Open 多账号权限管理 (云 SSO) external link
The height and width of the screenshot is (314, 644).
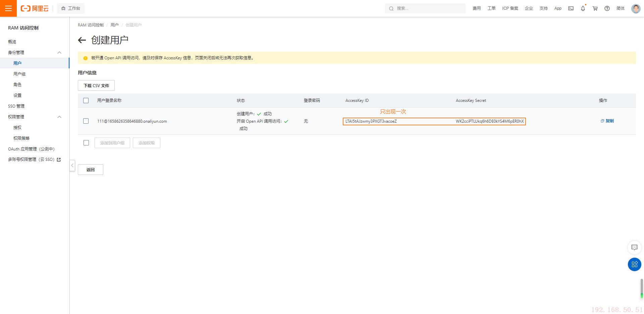[34, 160]
